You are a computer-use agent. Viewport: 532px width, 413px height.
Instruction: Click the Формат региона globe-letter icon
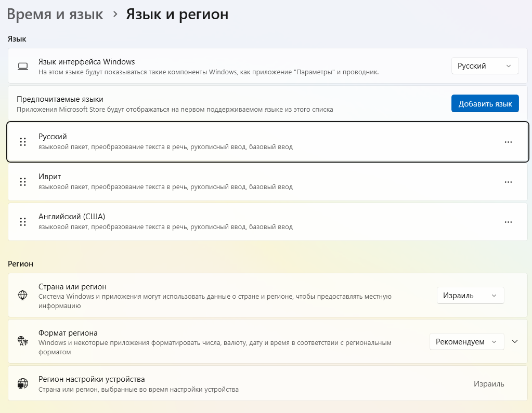click(23, 341)
